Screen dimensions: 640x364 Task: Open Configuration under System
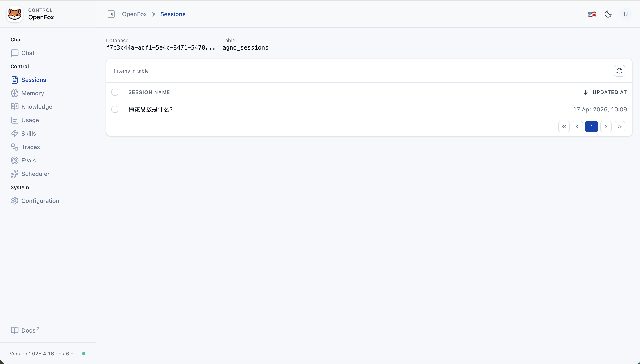pos(40,200)
